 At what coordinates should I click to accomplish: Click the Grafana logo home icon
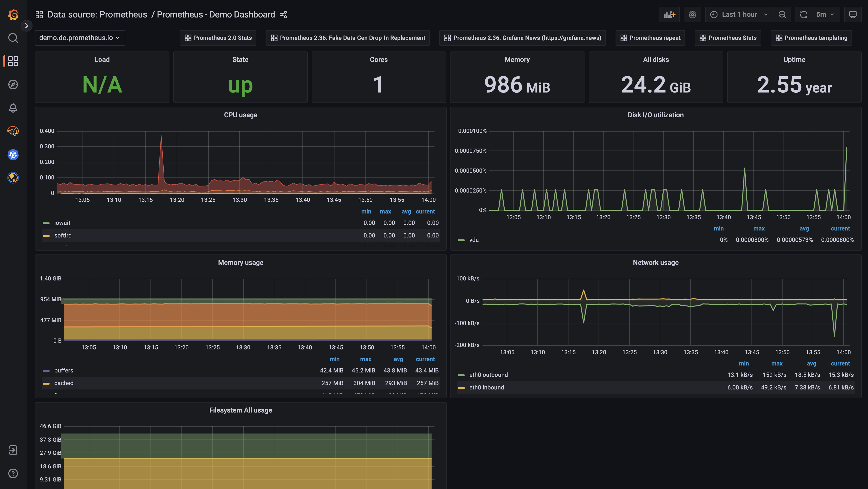[13, 15]
